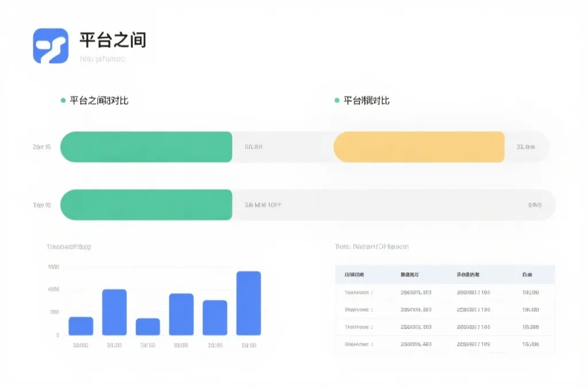The image size is (588, 389).
Task: Click the shortest blue bar in the chart
Action: tap(148, 326)
